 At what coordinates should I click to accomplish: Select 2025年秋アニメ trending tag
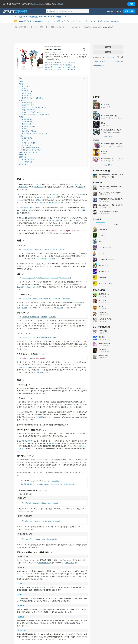[x=25, y=21]
